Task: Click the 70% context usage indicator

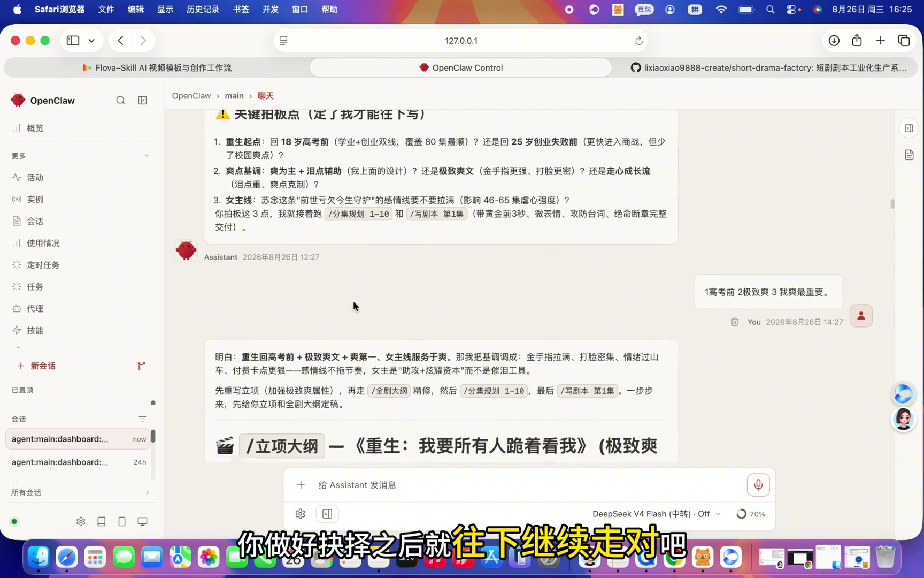Action: point(751,514)
